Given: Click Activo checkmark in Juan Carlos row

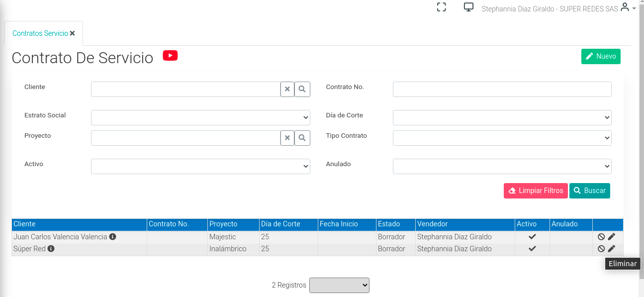Looking at the screenshot, I should coord(532,236).
